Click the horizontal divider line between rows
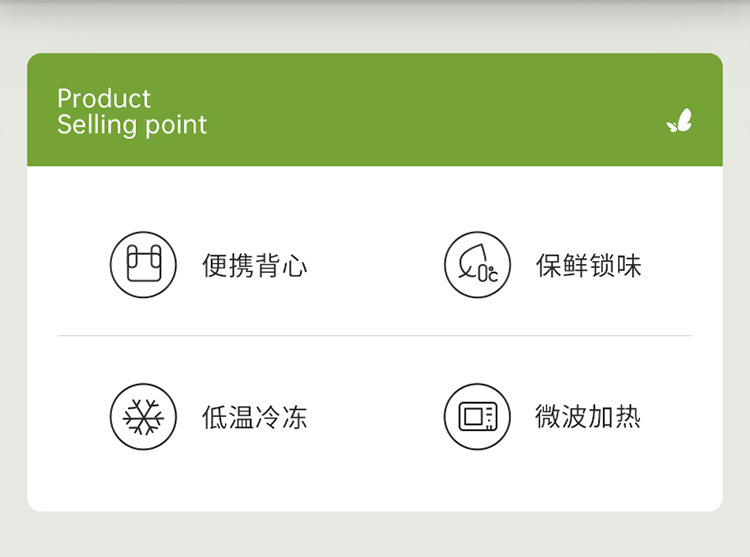This screenshot has height=557, width=750. click(375, 336)
